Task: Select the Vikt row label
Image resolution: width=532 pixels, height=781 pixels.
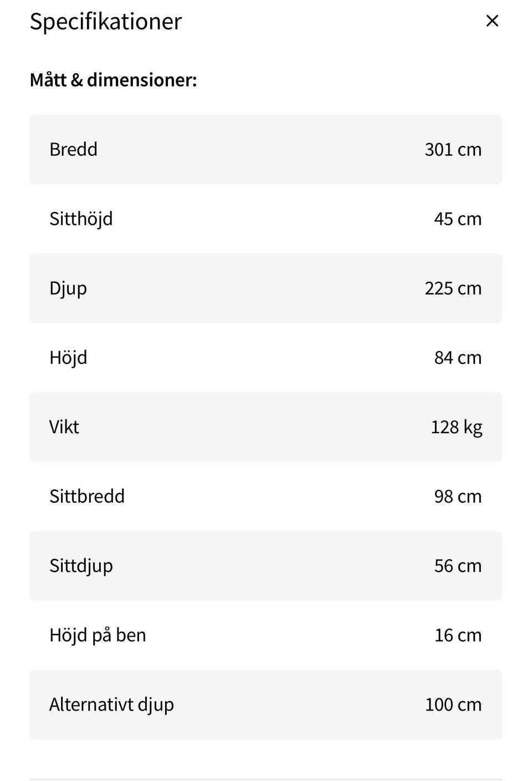Action: (64, 427)
